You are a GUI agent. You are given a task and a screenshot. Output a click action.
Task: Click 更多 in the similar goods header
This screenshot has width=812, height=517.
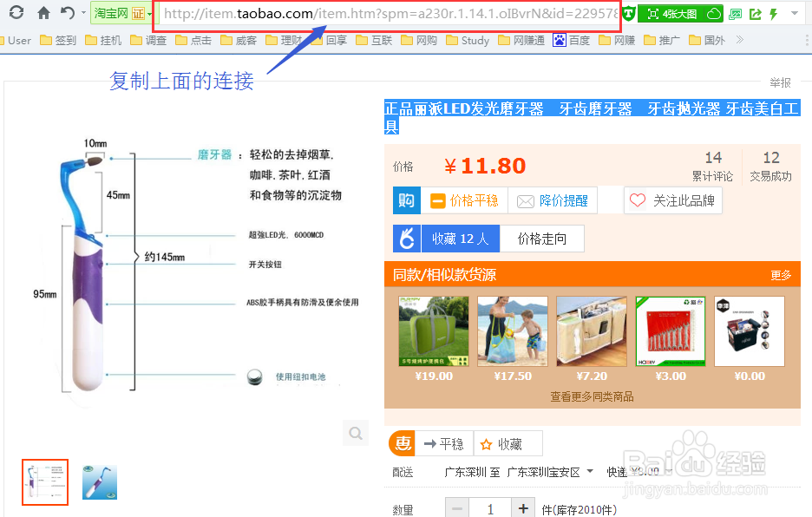click(x=781, y=275)
